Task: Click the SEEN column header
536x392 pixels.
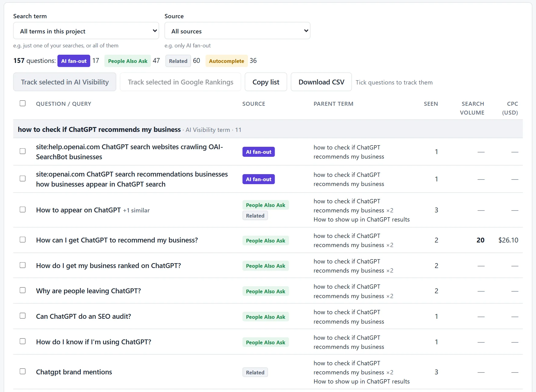Action: pyautogui.click(x=431, y=104)
